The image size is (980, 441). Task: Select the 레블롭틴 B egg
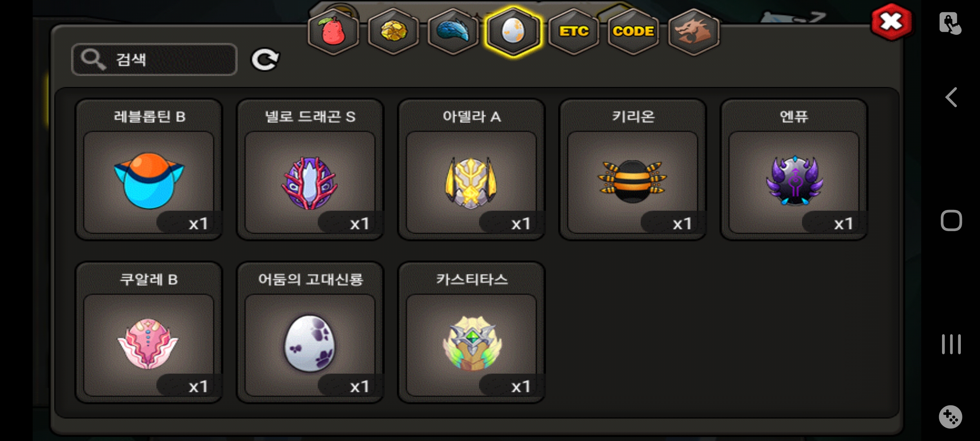pyautogui.click(x=149, y=169)
